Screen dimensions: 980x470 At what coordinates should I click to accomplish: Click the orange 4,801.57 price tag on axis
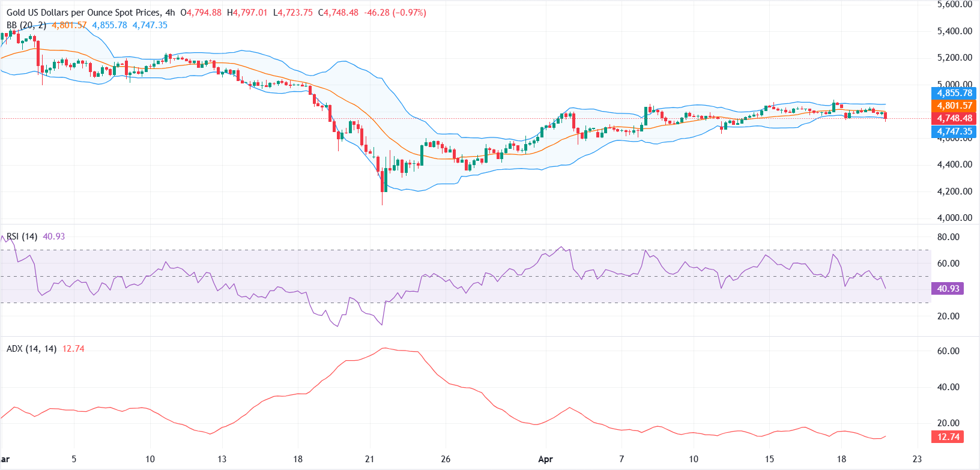954,106
